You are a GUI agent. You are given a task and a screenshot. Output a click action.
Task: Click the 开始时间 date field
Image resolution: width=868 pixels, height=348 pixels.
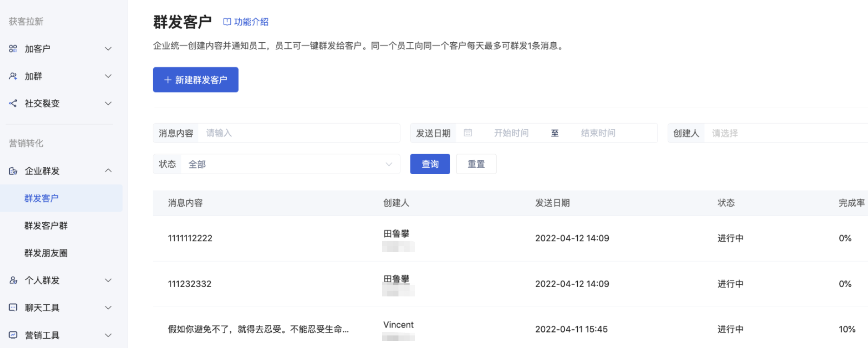[511, 133]
